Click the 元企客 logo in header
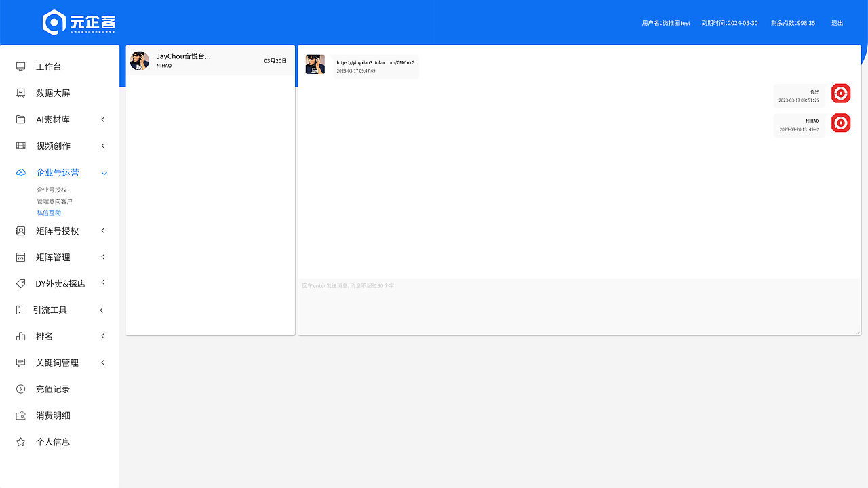 [79, 22]
